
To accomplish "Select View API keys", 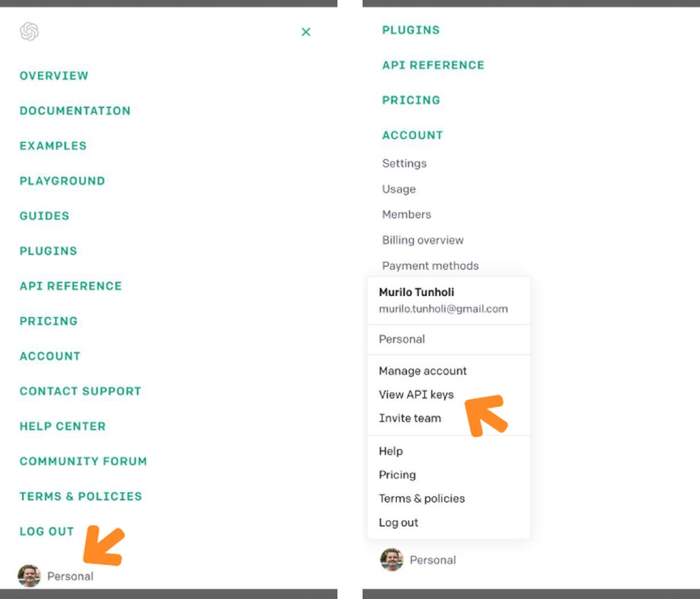I will pos(416,395).
